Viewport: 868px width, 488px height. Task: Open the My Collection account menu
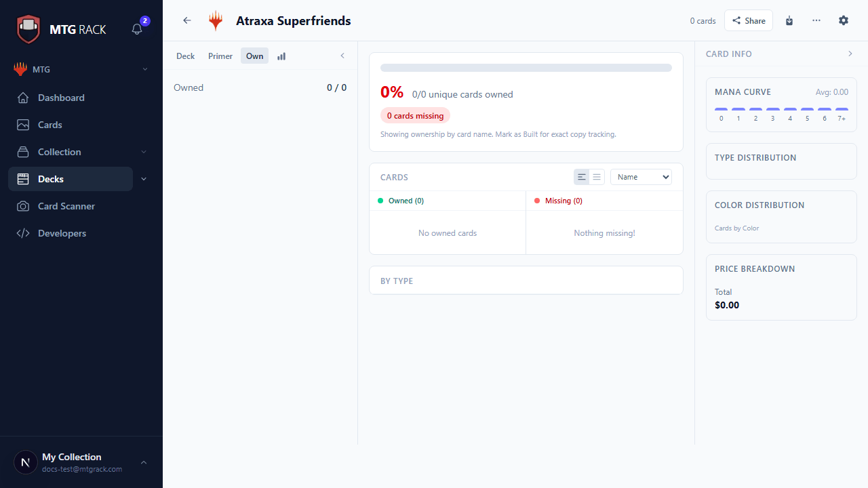(x=81, y=462)
